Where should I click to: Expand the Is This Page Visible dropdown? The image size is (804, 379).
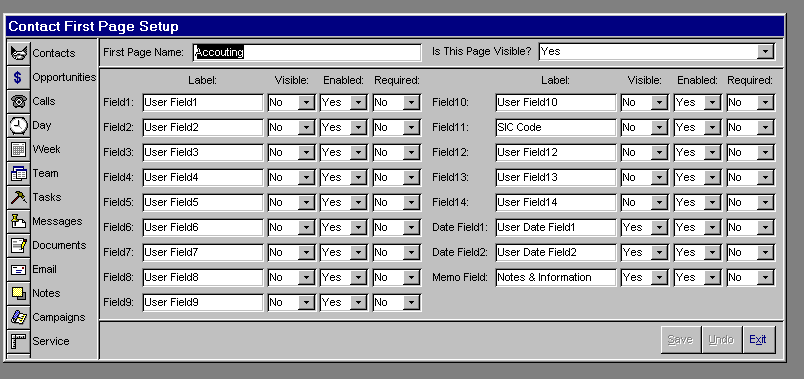click(765, 52)
